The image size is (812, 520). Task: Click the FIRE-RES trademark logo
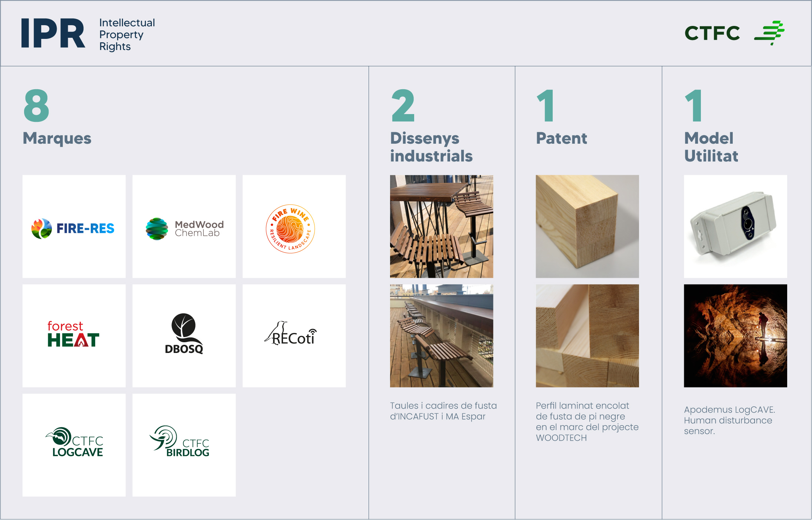click(x=74, y=228)
